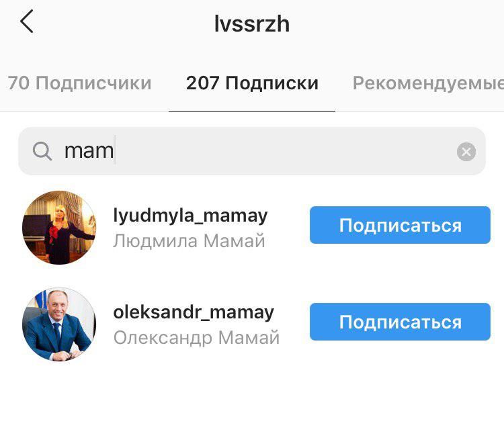
Task: Open the Рекомендуемые tab
Action: pos(428,83)
